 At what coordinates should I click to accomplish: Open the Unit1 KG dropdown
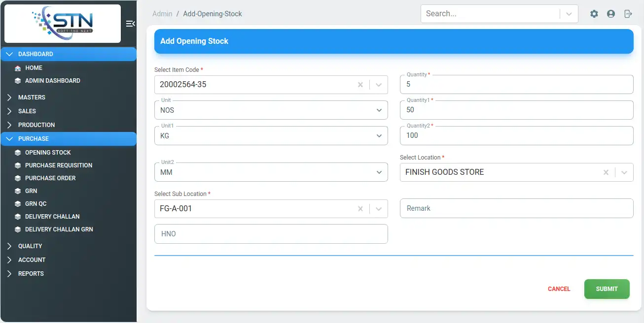[379, 136]
